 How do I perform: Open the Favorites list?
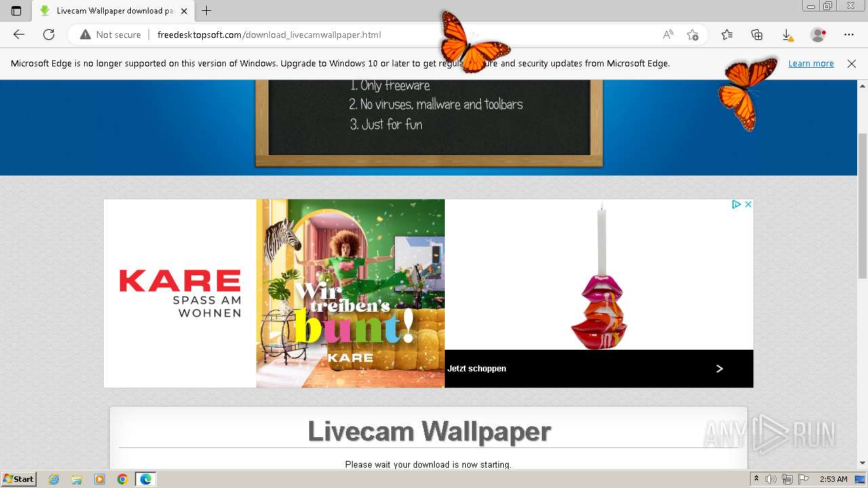coord(727,35)
